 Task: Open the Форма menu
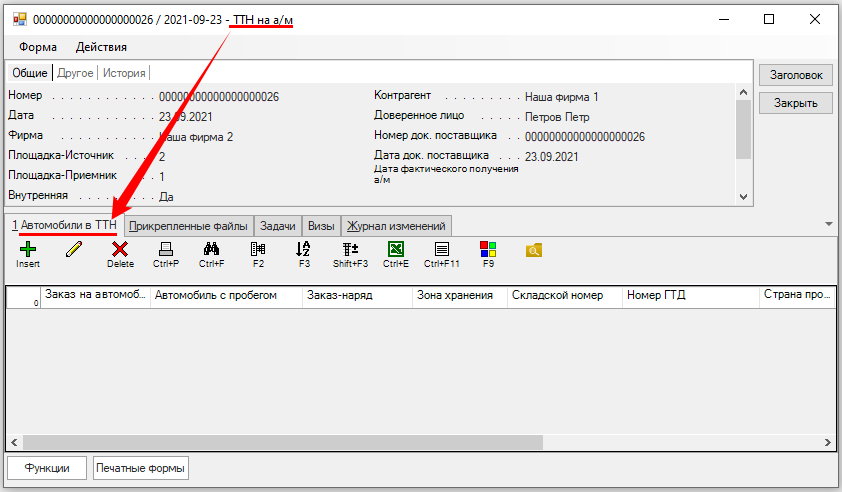[x=37, y=47]
